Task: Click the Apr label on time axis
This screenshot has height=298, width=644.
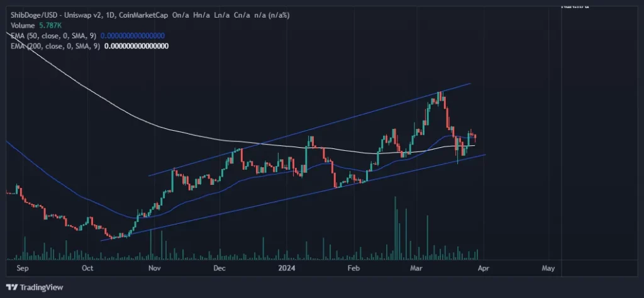Action: (484, 268)
